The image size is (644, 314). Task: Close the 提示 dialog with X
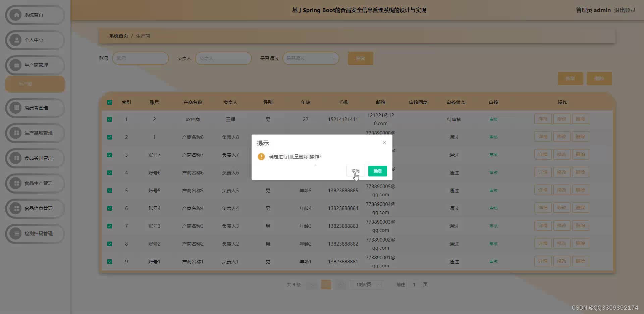(x=384, y=143)
